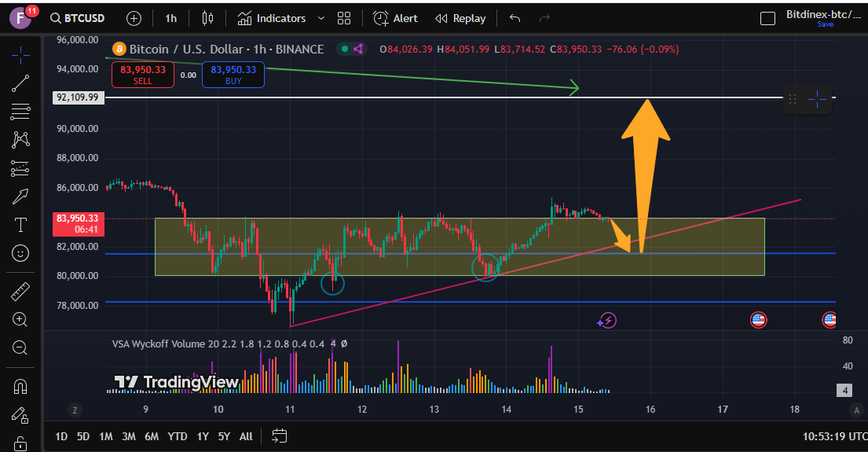The height and width of the screenshot is (452, 868).
Task: Click the purple lightning event marker
Action: (607, 320)
